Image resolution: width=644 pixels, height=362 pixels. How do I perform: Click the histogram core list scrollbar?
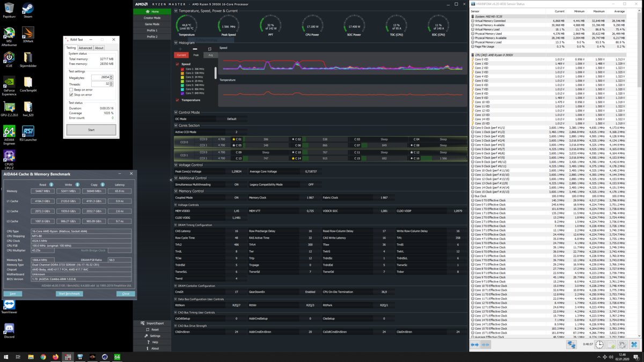(x=216, y=72)
